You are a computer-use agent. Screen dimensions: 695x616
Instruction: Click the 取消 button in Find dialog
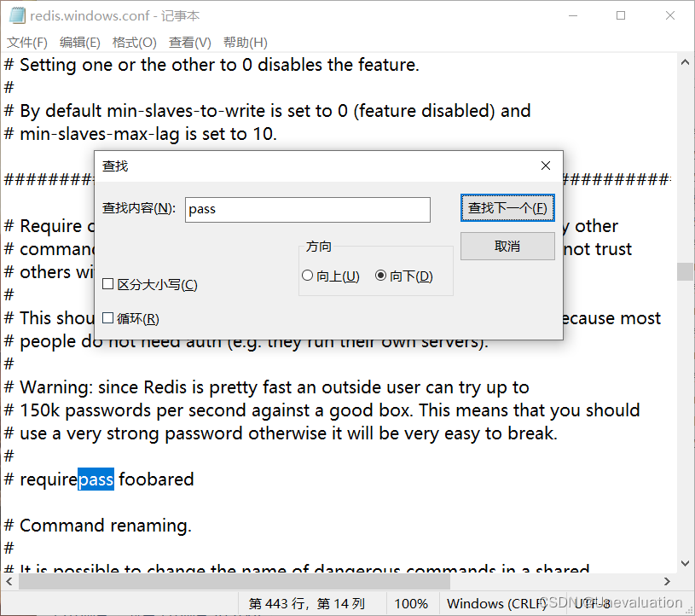507,246
